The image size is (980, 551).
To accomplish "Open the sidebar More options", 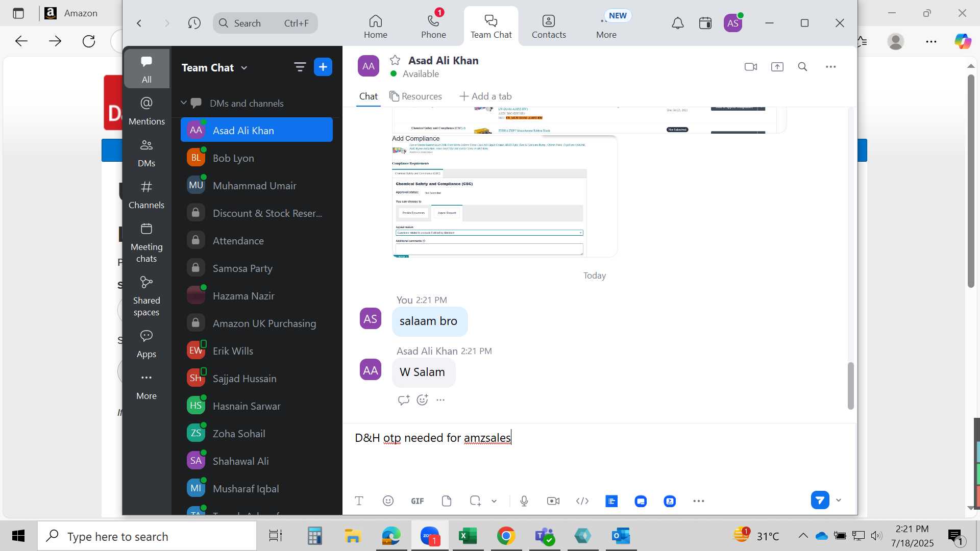I will click(x=146, y=386).
